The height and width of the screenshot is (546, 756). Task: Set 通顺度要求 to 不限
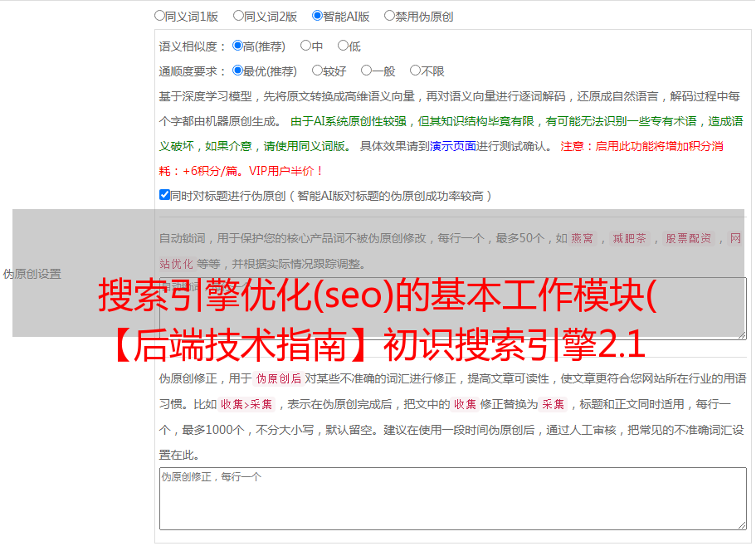click(x=415, y=71)
